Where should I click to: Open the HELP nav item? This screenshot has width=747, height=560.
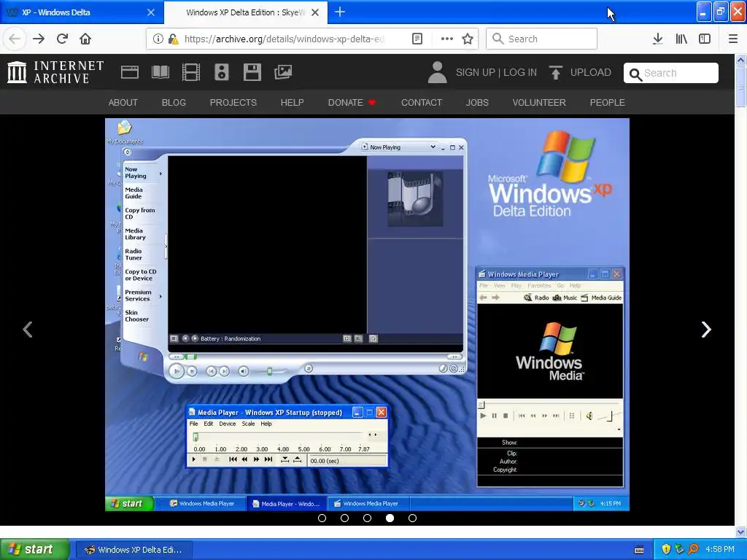pyautogui.click(x=292, y=102)
